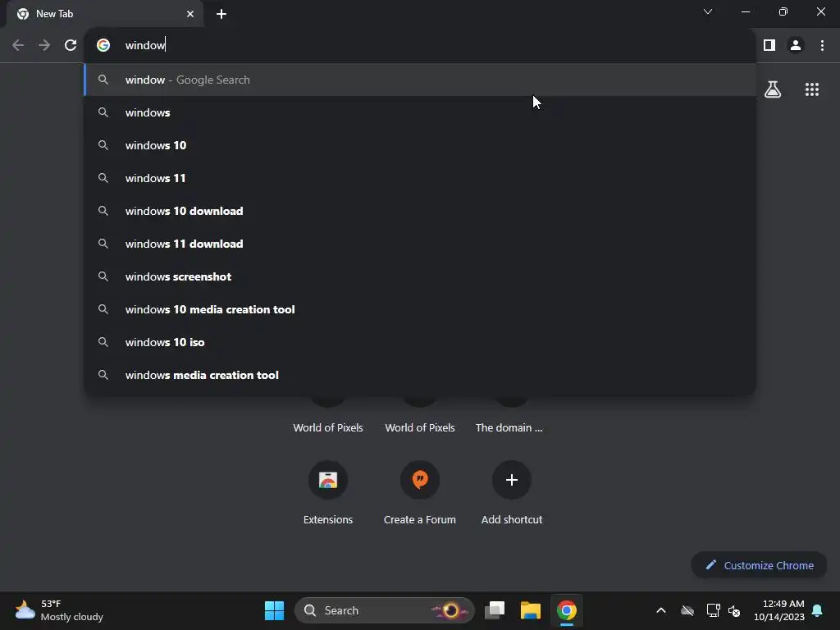Open Task View on the taskbar
Screen dimensions: 840x630
tap(495, 610)
